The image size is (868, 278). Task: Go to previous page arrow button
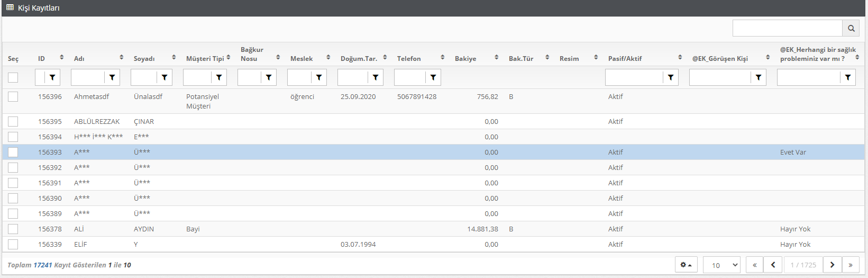[x=773, y=265]
